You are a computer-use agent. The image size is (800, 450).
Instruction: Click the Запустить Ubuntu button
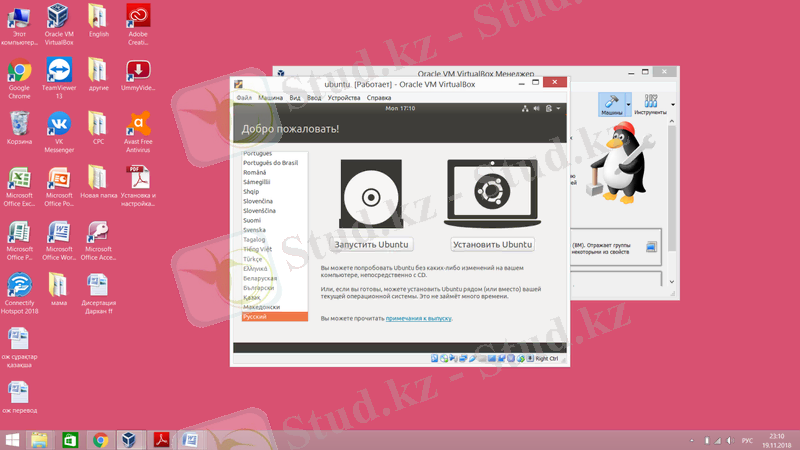372,244
